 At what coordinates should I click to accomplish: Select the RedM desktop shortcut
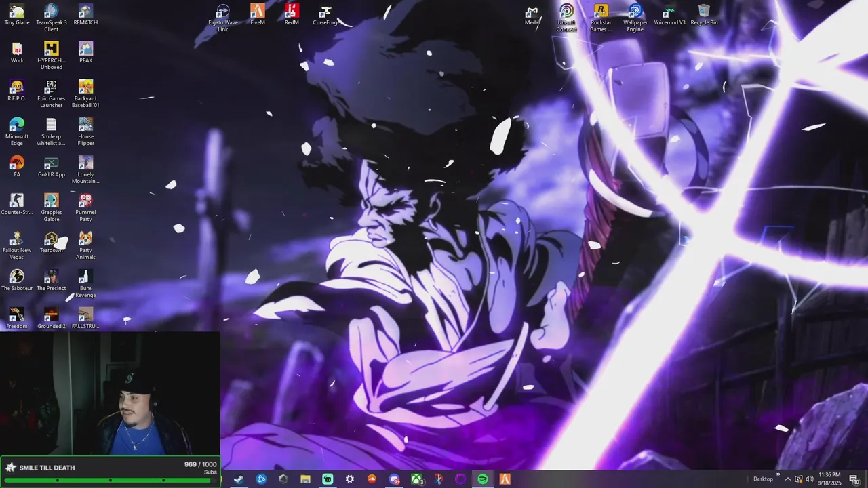coord(292,15)
